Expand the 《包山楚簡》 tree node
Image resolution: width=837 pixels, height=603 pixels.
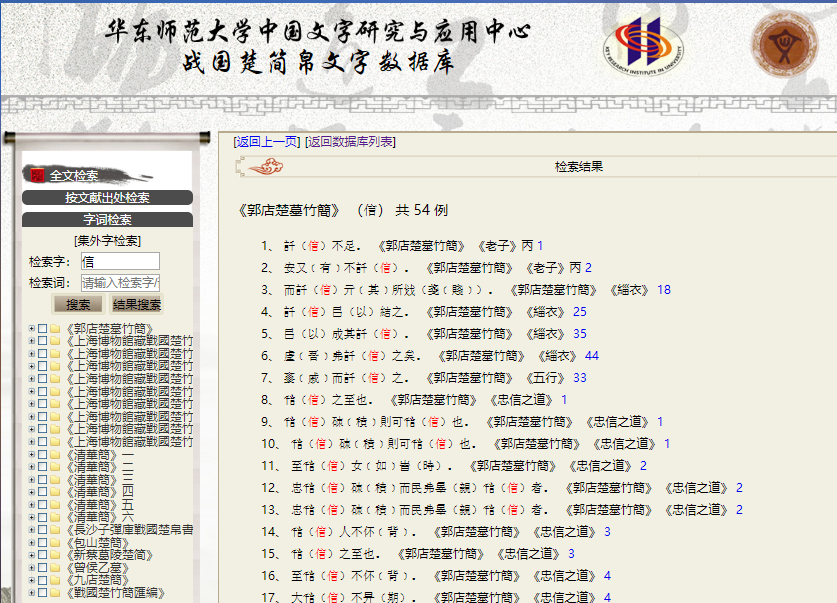pos(31,543)
